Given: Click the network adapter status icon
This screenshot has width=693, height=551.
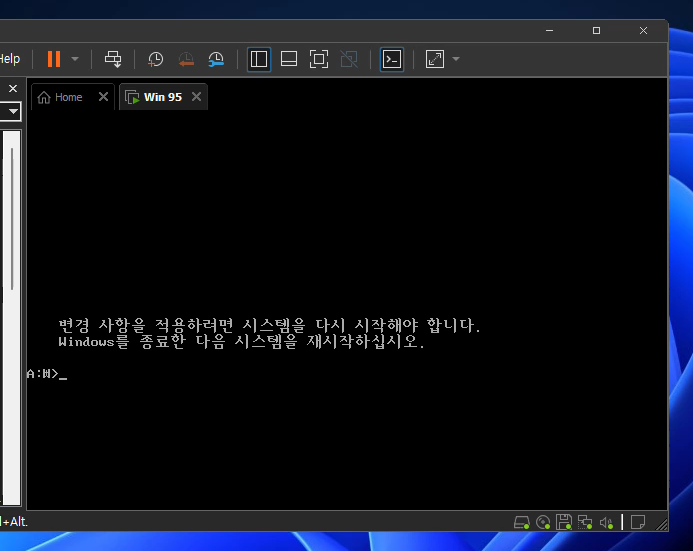Looking at the screenshot, I should click(x=585, y=522).
